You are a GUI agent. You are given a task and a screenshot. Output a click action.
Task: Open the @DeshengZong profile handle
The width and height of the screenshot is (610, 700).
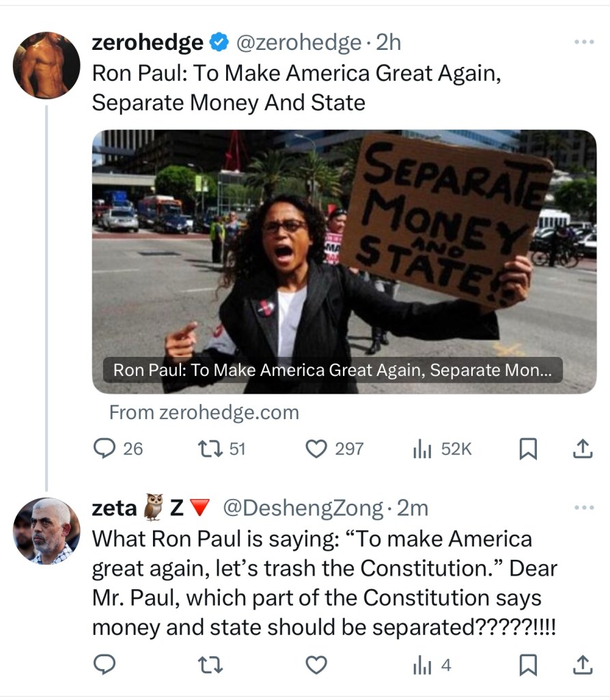(303, 508)
